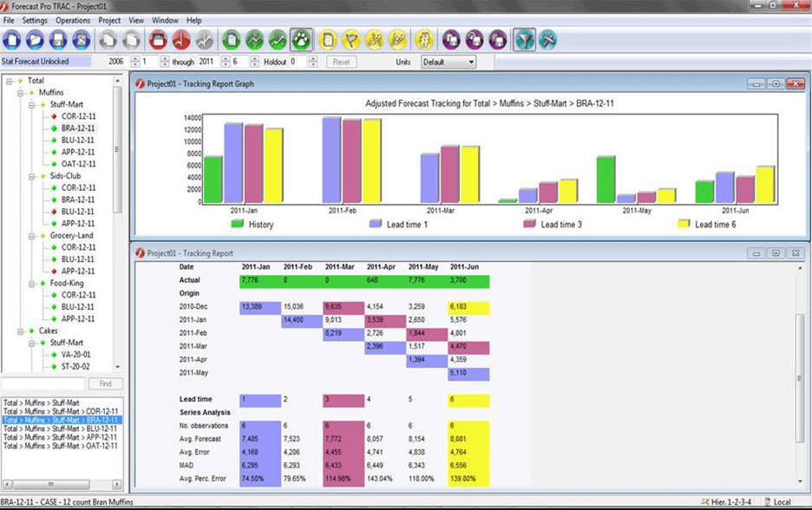Collapse the Cakes tree node
Viewport: 812px width, 510px height.
tap(19, 331)
